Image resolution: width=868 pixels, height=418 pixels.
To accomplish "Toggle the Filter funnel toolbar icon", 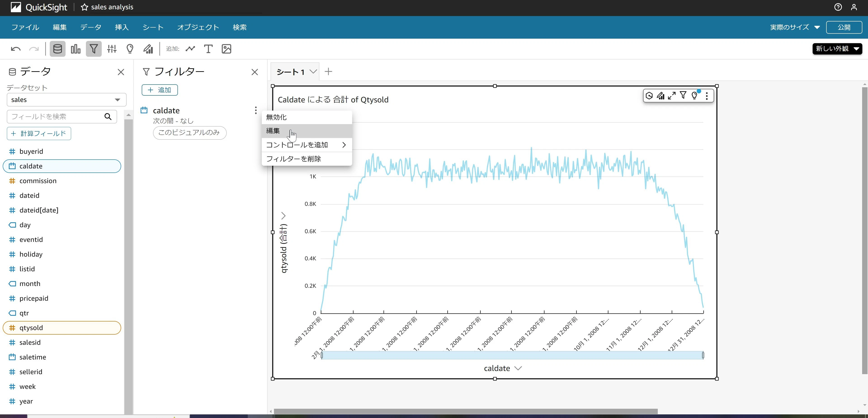I will click(94, 49).
